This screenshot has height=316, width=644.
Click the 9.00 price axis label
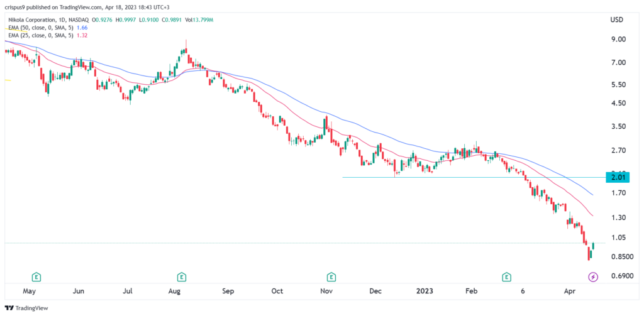tap(618, 40)
